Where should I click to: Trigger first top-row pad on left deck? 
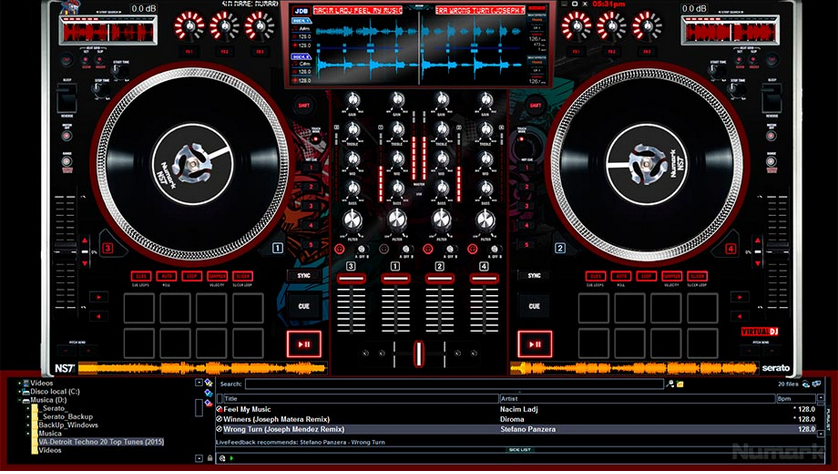click(x=139, y=308)
